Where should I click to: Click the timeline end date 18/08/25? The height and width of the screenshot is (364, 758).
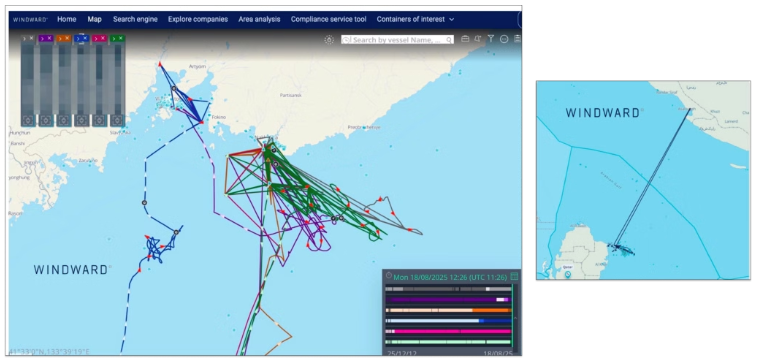click(498, 353)
